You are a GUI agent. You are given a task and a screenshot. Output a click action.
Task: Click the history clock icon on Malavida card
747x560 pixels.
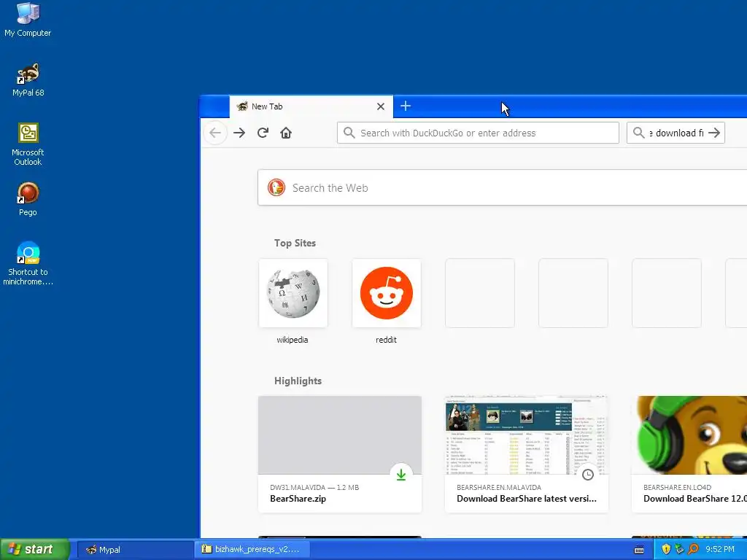coord(588,475)
